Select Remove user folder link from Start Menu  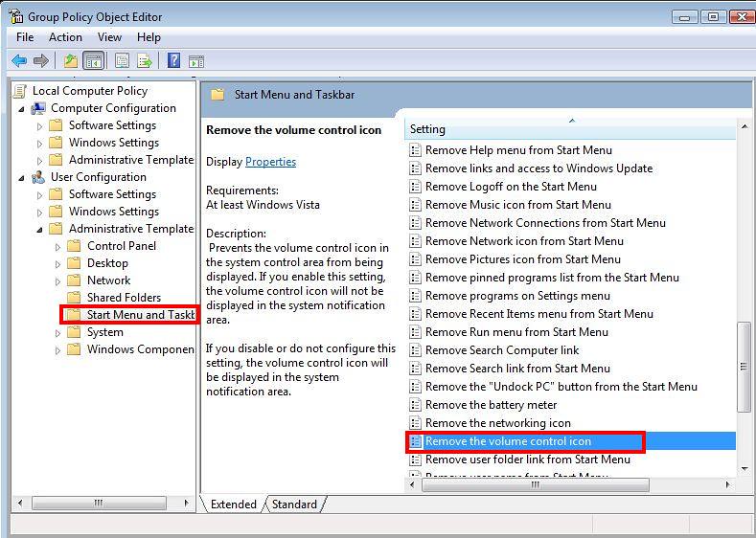[527, 460]
